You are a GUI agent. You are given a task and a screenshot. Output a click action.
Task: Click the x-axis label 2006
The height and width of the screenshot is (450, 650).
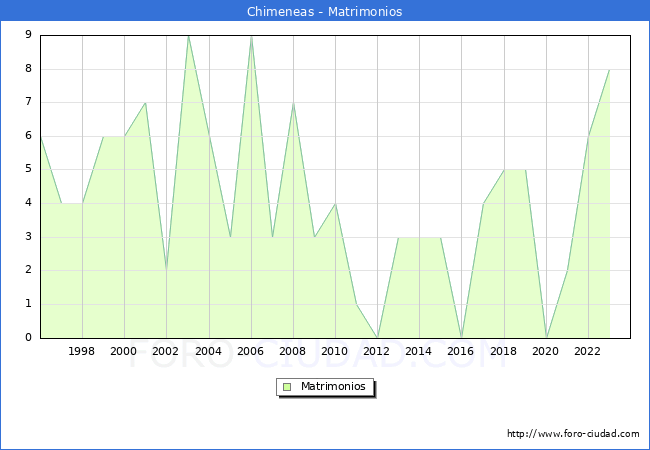pos(250,351)
